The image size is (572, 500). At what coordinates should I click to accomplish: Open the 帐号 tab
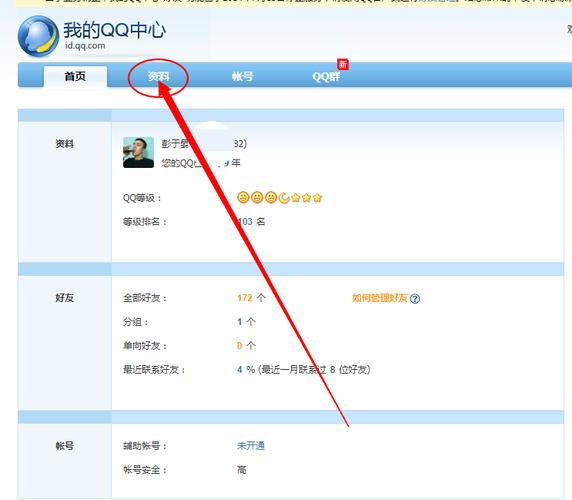point(242,77)
